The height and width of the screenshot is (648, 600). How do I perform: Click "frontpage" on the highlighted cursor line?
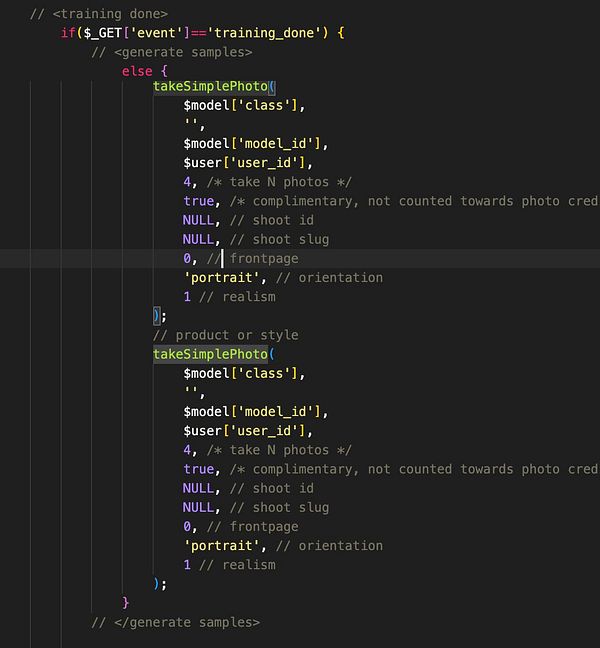(264, 259)
